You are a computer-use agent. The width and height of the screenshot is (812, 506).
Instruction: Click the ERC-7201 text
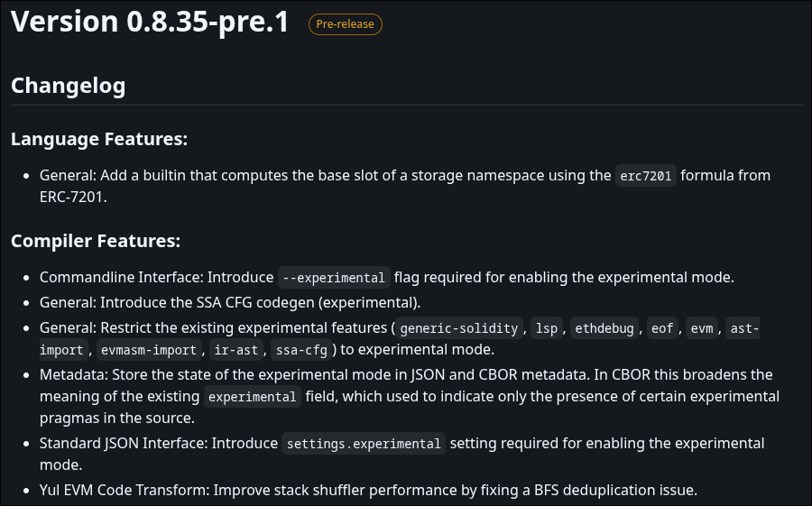[x=71, y=198]
